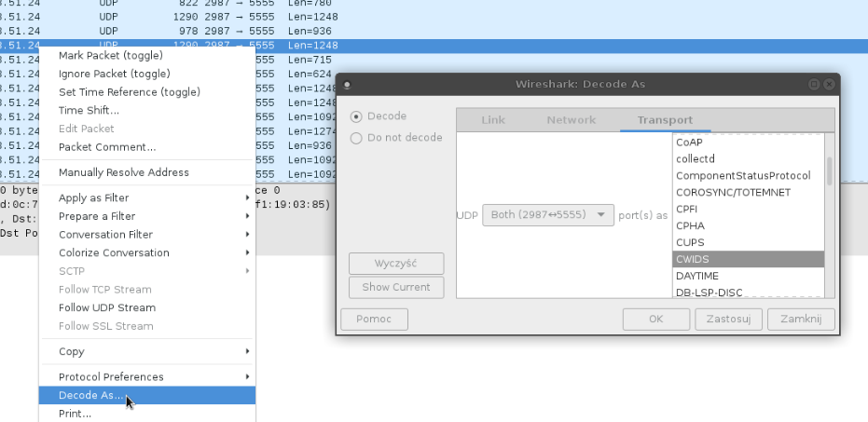
Task: Select DB-LSP-DISC protocol in the list
Action: click(748, 292)
